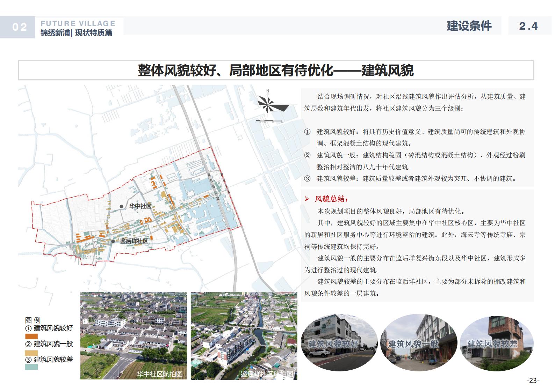Click the gray dot marker beside 鉴后垟社区
The image size is (555, 392).
[113, 241]
